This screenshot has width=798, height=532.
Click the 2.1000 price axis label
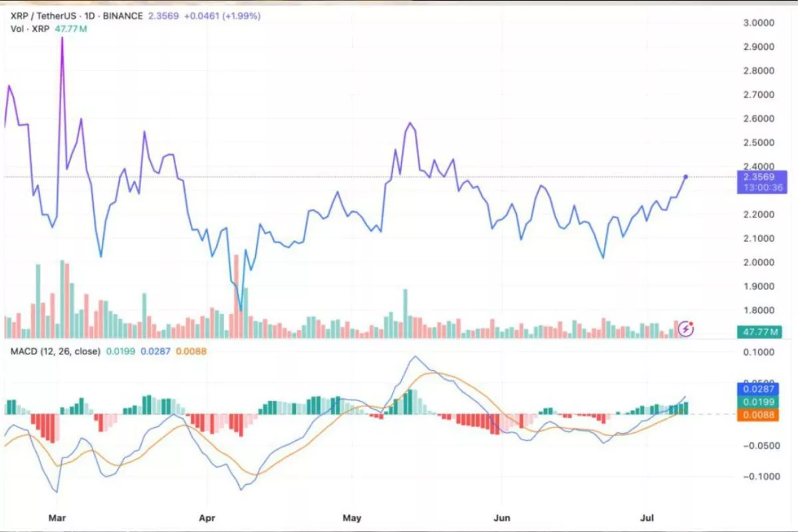[x=760, y=238]
